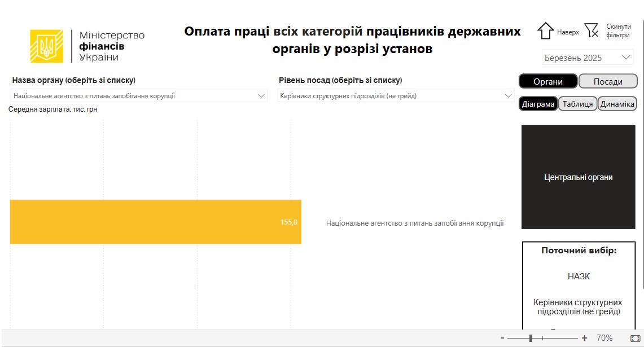Screen dimensions: 644x347
Task: Click НАЗК in the Поточний вибір panel
Action: click(579, 276)
